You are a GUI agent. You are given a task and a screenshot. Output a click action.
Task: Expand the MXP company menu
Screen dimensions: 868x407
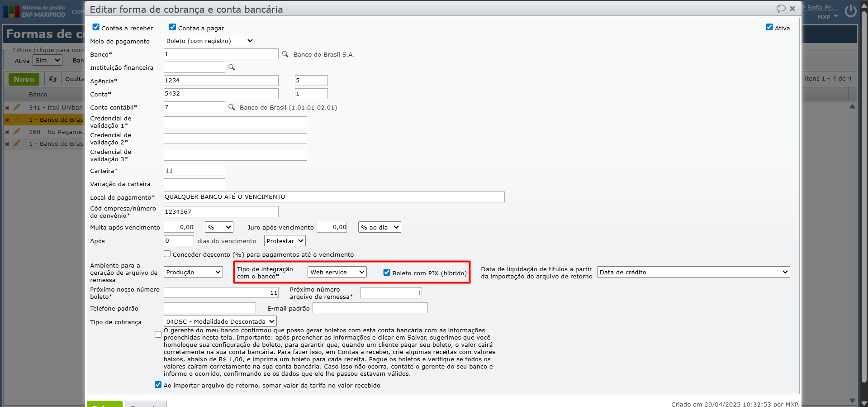tap(828, 17)
